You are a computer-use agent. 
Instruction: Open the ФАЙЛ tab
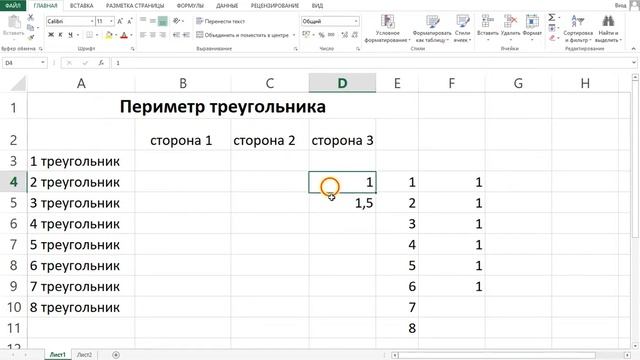13,5
